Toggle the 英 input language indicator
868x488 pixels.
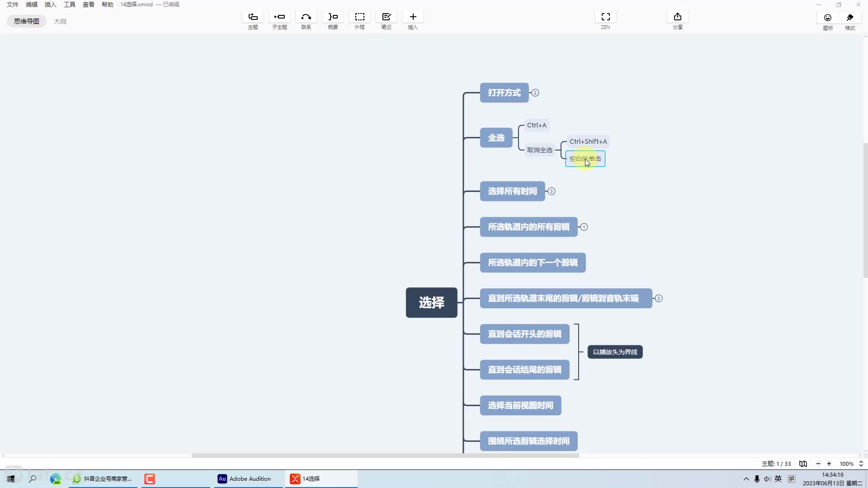point(778,479)
